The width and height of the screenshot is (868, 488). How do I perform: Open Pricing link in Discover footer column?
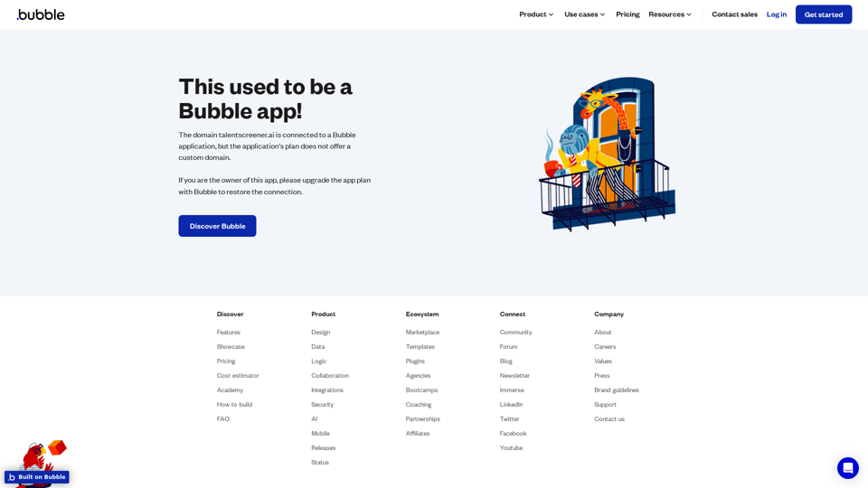pos(226,361)
